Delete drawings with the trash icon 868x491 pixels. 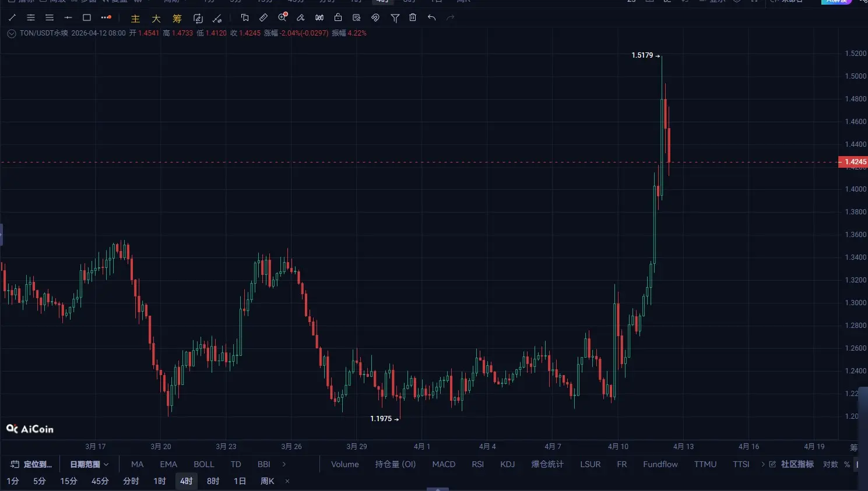coord(413,17)
